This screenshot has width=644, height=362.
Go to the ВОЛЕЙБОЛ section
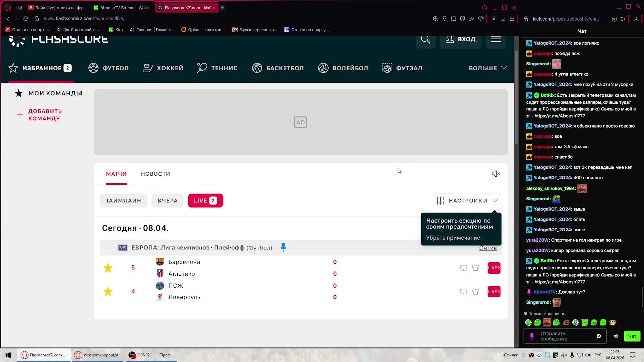[343, 68]
